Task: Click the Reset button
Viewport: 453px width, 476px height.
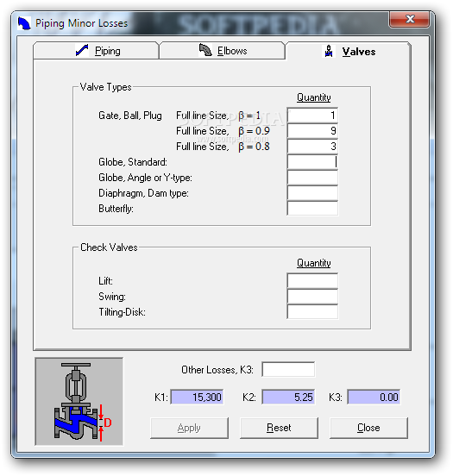Action: pyautogui.click(x=279, y=428)
